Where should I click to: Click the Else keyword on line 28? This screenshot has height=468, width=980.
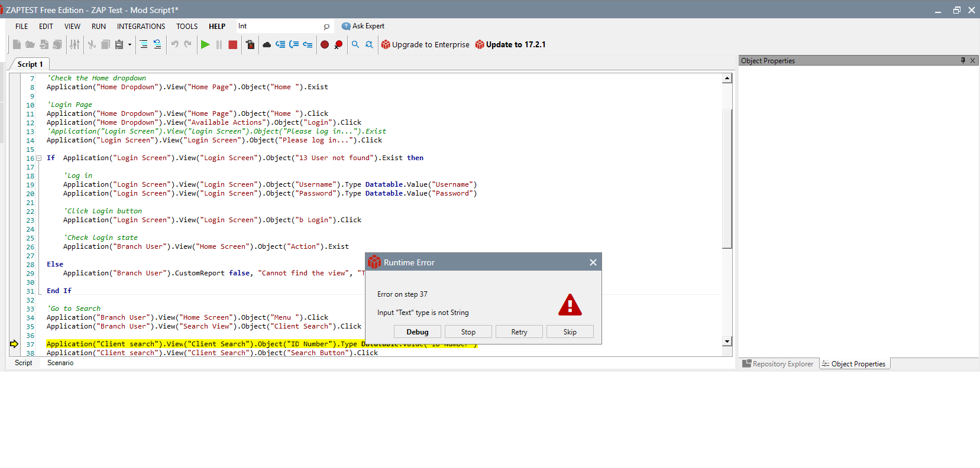(55, 264)
